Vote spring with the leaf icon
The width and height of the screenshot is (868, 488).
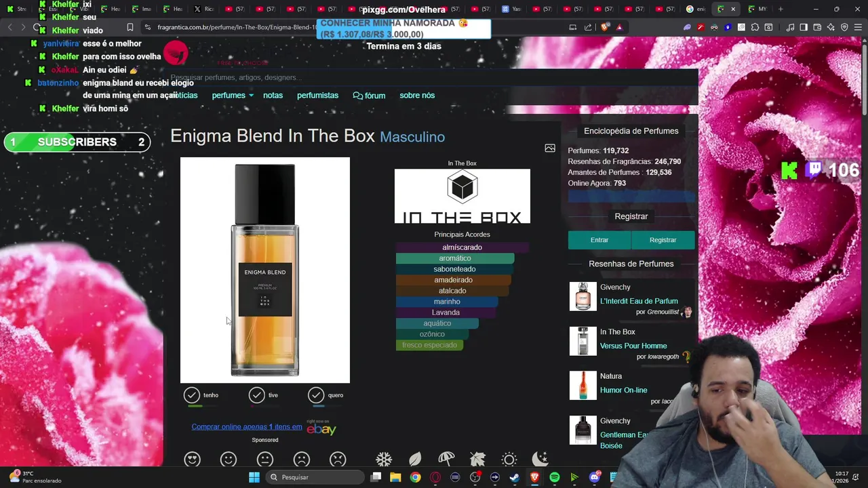tap(415, 459)
